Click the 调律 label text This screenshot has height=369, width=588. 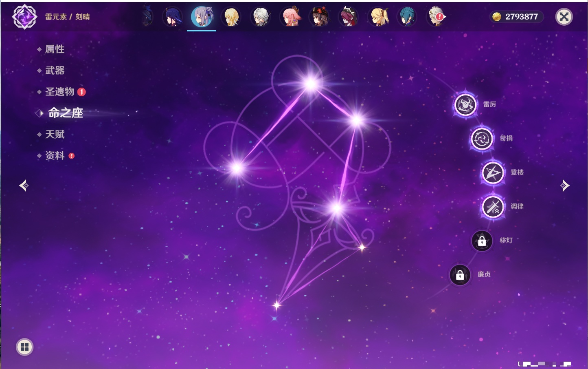coord(517,206)
